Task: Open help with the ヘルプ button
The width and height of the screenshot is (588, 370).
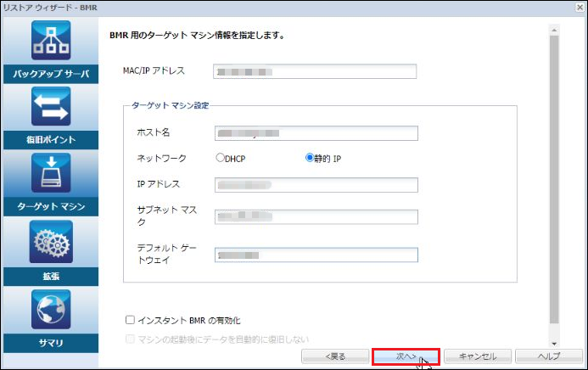Action: tap(549, 356)
